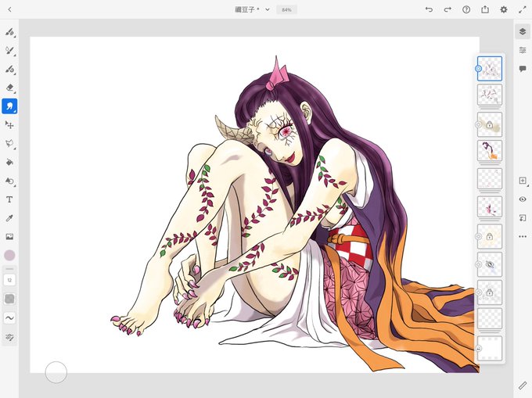Adjust brush size value 12

9,280
